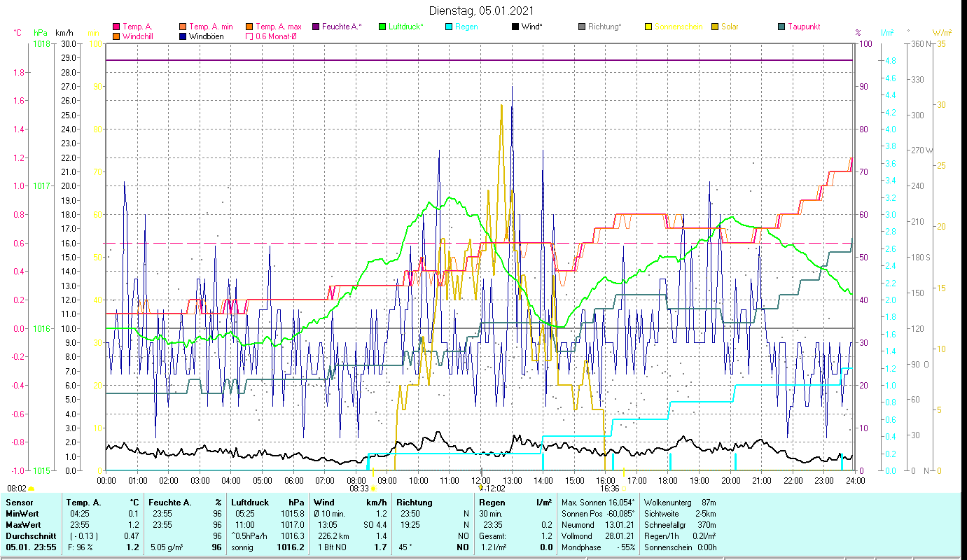The height and width of the screenshot is (560, 967).
Task: Click the Dienstag, 05.01.2021 chart title
Action: (482, 10)
